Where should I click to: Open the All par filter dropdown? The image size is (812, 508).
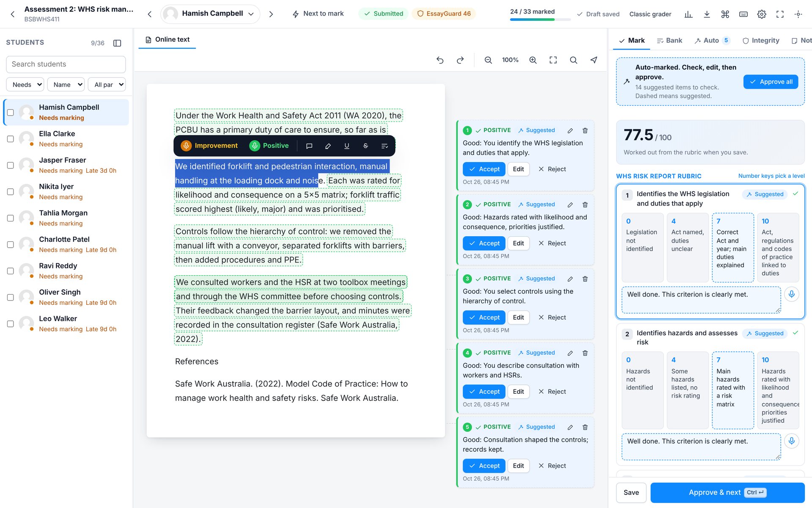(107, 85)
